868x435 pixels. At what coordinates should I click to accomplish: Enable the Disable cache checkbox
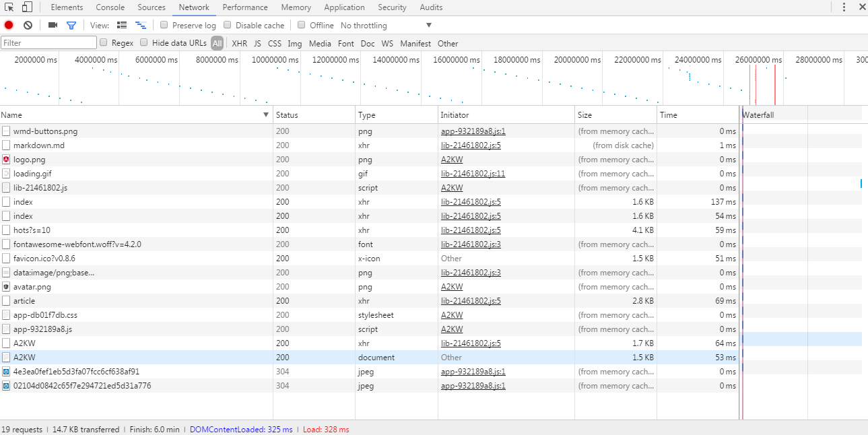(227, 25)
